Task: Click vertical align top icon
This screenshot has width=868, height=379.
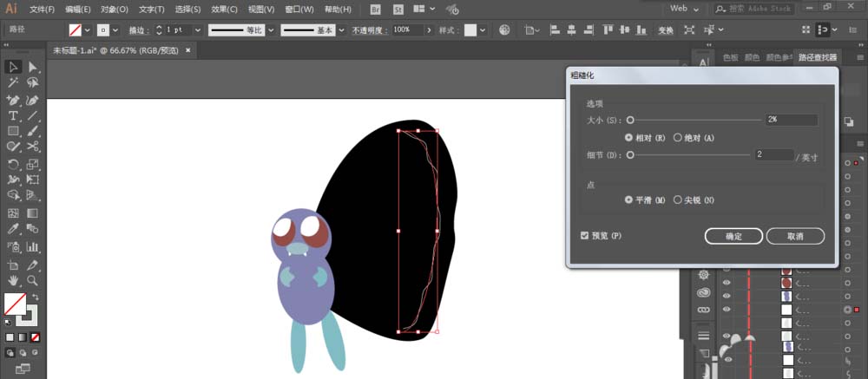Action: tap(608, 29)
